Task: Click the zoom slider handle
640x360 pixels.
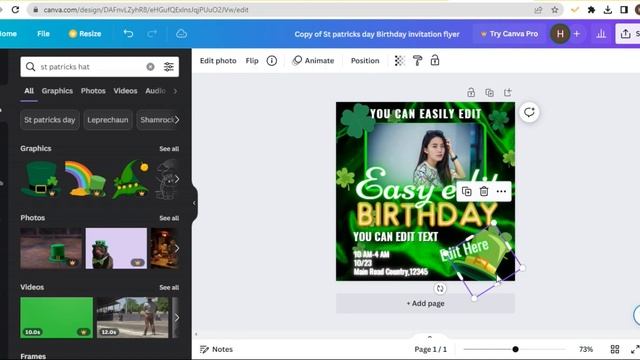Action: 516,349
